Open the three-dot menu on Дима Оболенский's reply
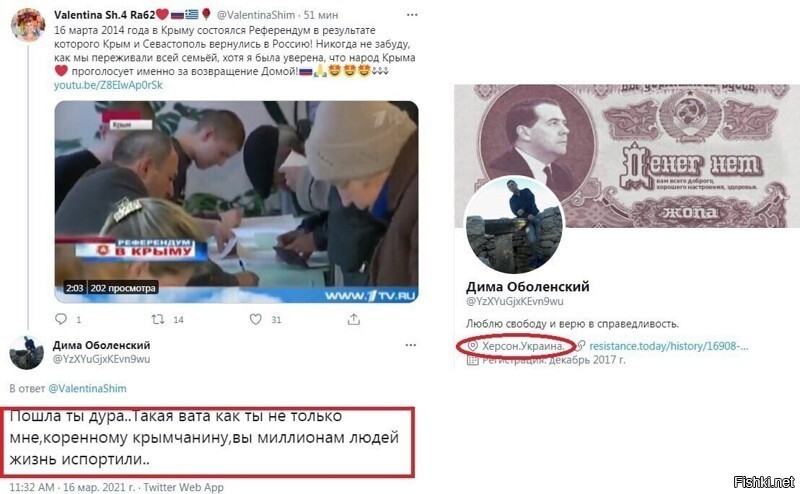Screen dimensions: 800x494 pyautogui.click(x=411, y=345)
